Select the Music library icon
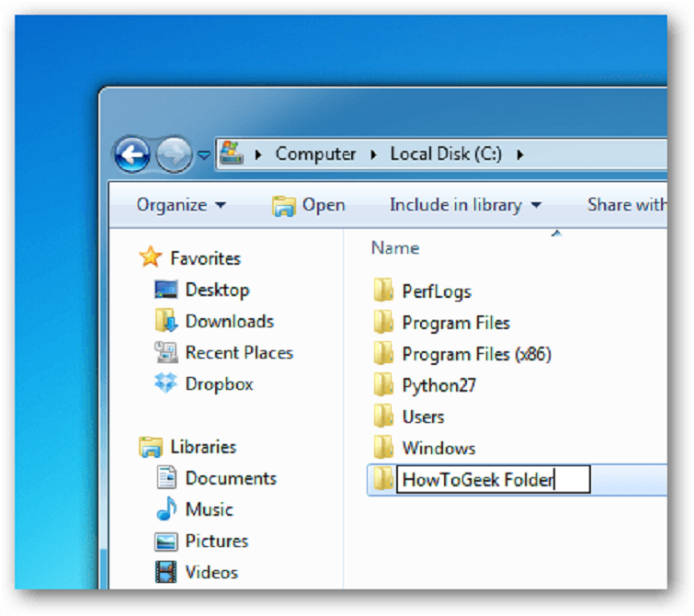The width and height of the screenshot is (694, 616). (x=166, y=509)
